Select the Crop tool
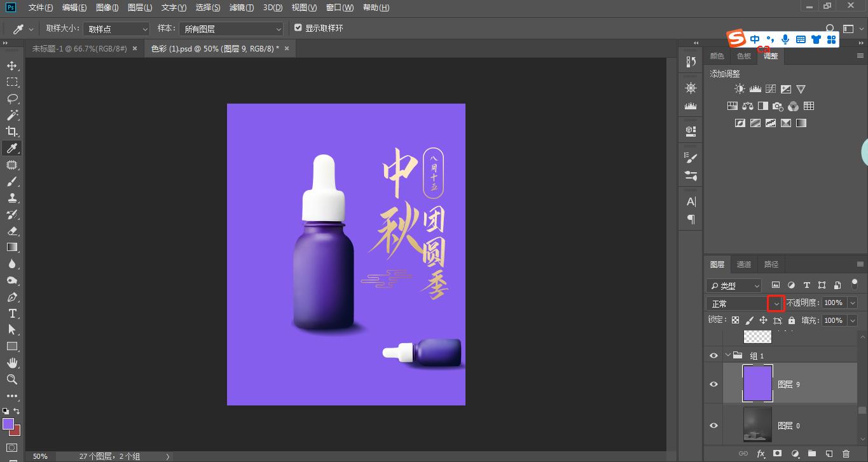This screenshot has width=868, height=462. click(x=12, y=132)
